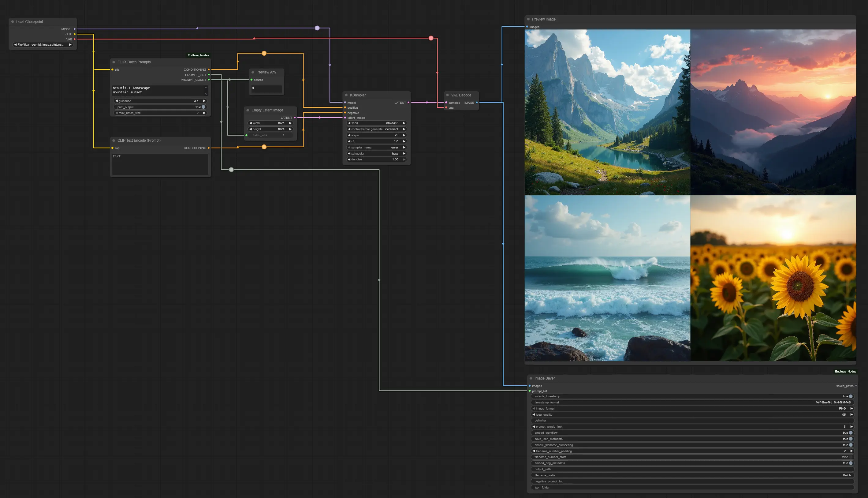Open the scheduler dropdown set to beta
868x498 pixels.
click(376, 154)
